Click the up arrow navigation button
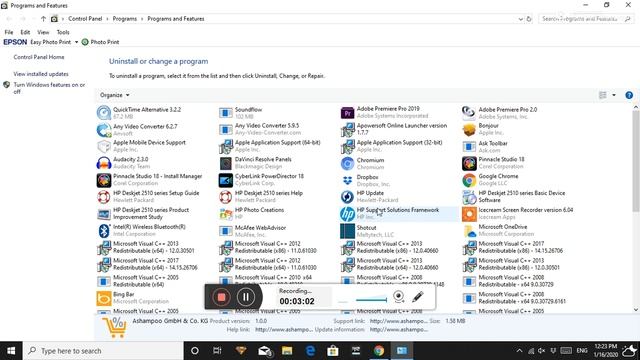This screenshot has width=640, height=360. click(43, 19)
